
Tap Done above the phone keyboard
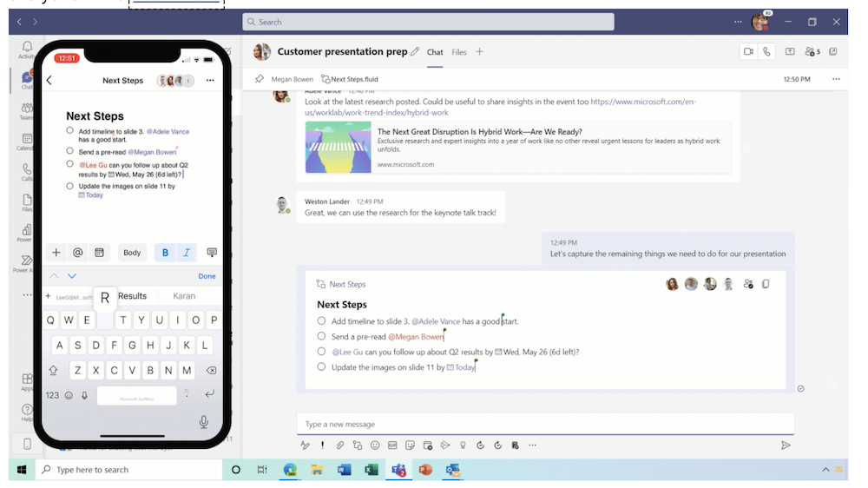[x=207, y=276]
